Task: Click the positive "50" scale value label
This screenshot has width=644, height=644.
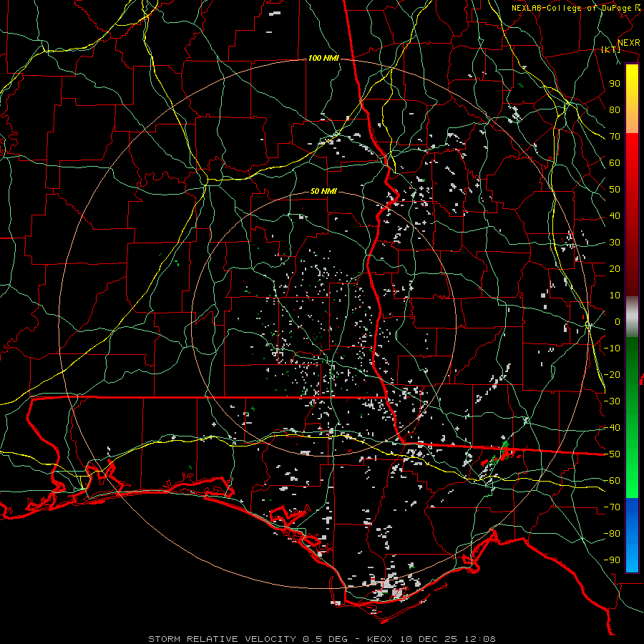Action: (x=615, y=190)
